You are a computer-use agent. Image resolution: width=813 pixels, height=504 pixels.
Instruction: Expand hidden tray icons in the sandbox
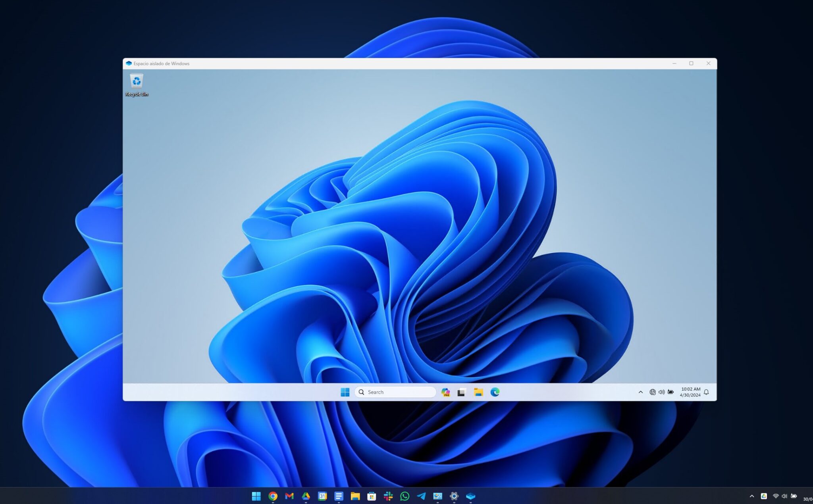point(641,392)
